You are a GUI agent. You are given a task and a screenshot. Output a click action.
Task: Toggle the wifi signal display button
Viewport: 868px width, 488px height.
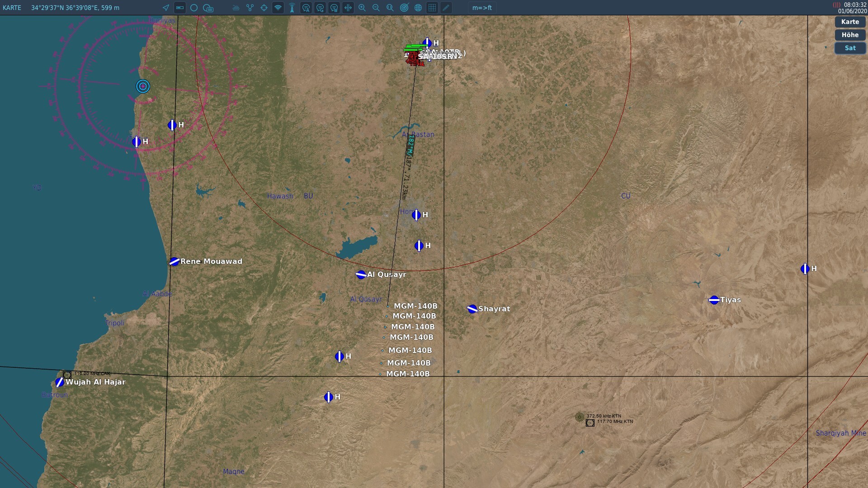click(x=278, y=8)
